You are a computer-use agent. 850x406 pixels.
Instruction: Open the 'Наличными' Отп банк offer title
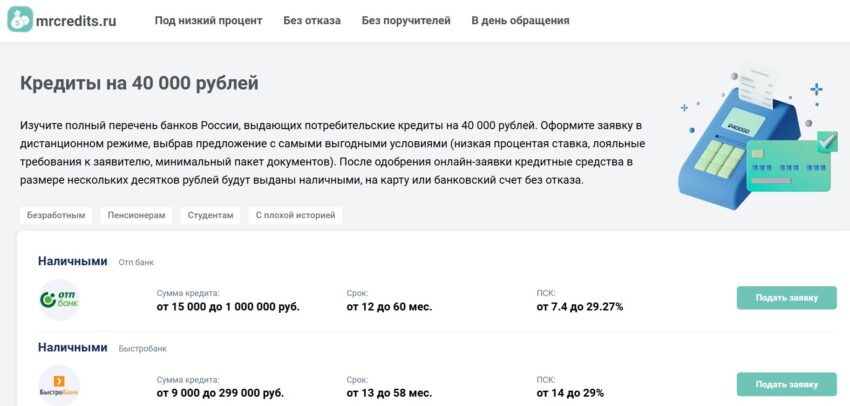[x=73, y=261]
